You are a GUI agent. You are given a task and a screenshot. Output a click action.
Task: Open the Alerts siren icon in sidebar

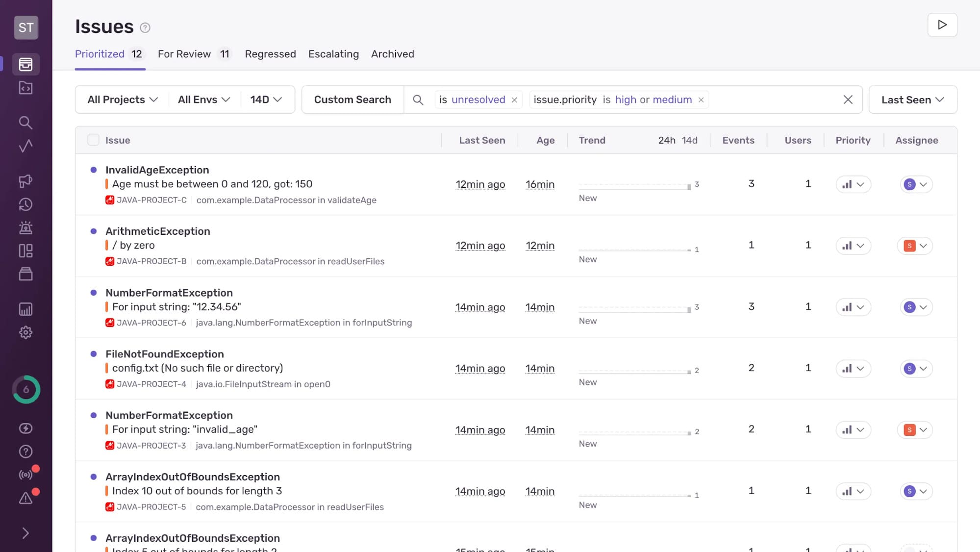[25, 227]
